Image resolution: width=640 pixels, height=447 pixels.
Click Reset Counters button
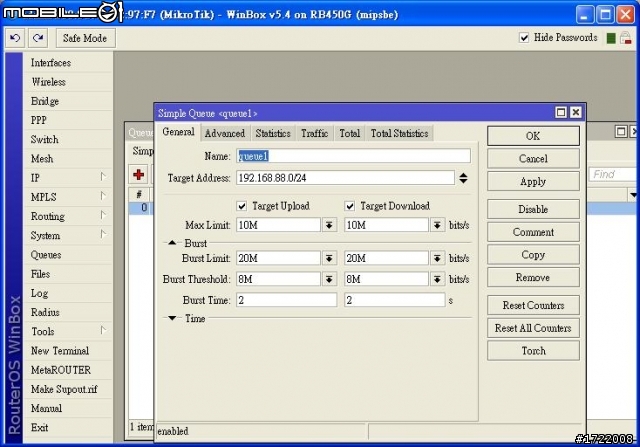click(x=533, y=305)
